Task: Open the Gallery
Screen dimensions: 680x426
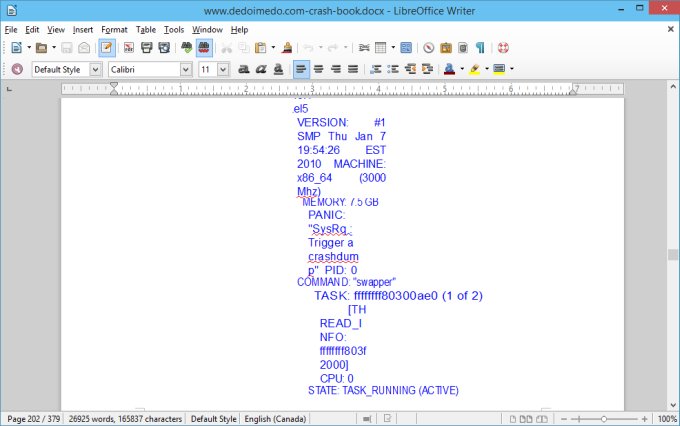Action: [x=446, y=48]
